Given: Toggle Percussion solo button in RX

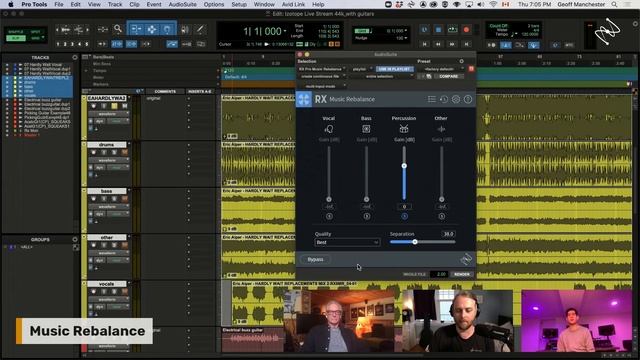Looking at the screenshot, I should coord(404,216).
